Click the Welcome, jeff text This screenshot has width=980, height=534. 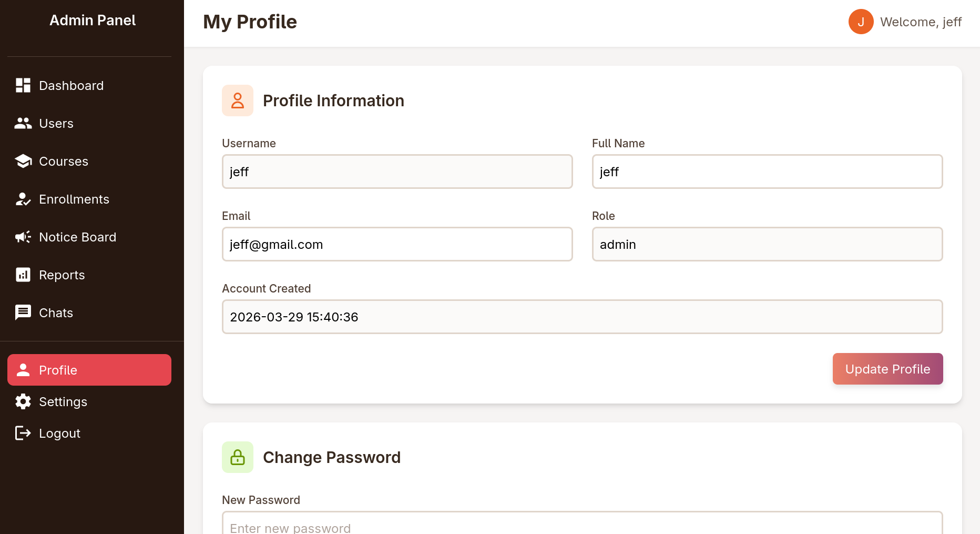click(921, 22)
